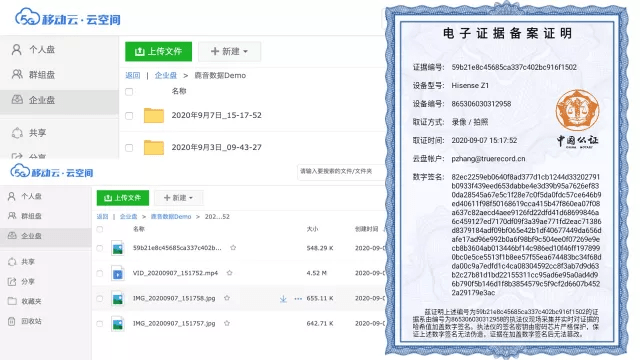Click the folder name 2020年9月3日_09-43-27

pyautogui.click(x=216, y=147)
